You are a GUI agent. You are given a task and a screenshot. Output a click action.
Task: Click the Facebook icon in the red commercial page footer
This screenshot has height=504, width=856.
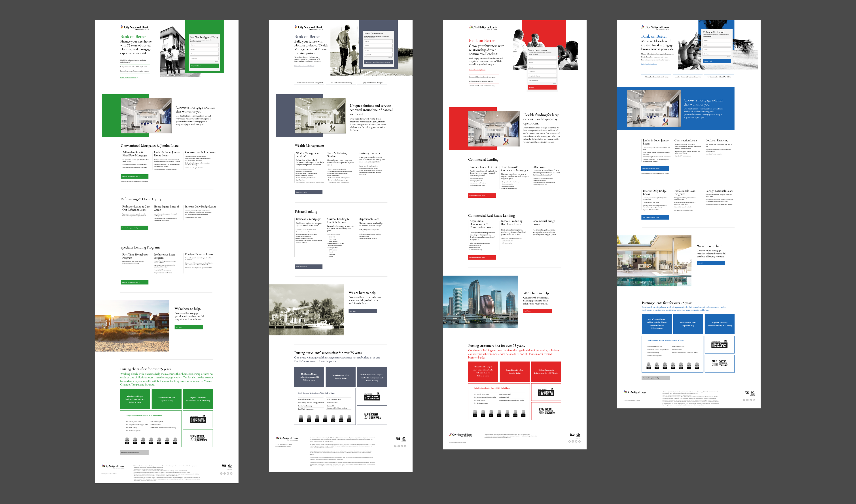[570, 442]
